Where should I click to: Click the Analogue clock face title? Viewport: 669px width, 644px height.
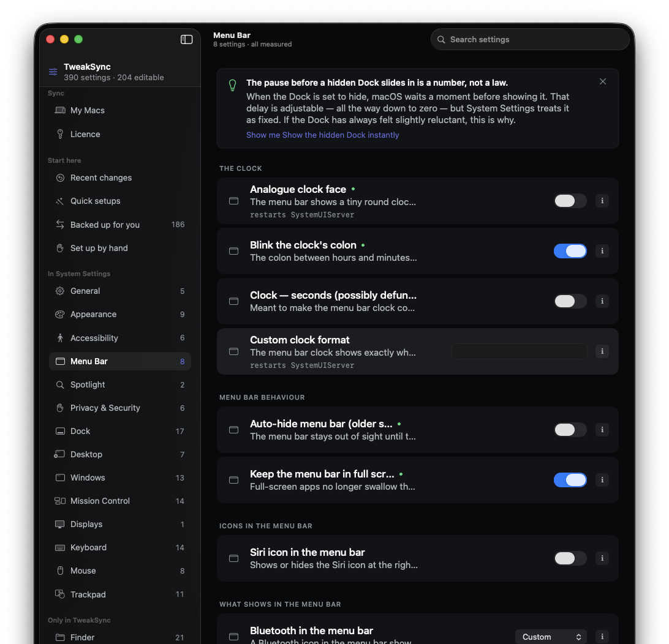pos(298,189)
